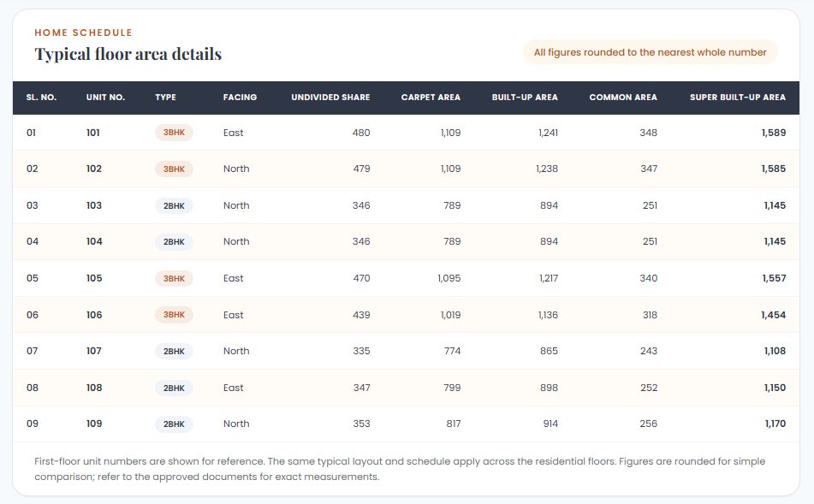Click the Carpet Area column header
The image size is (814, 504).
pos(431,97)
